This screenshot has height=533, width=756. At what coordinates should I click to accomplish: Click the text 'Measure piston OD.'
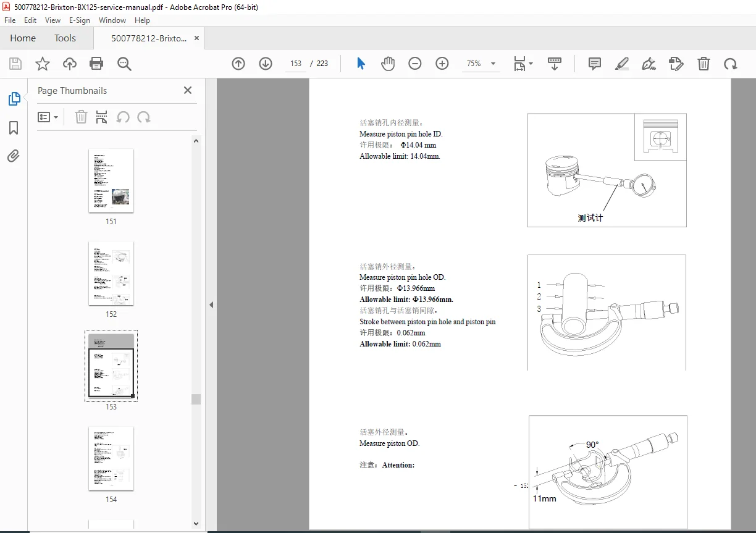(x=389, y=443)
